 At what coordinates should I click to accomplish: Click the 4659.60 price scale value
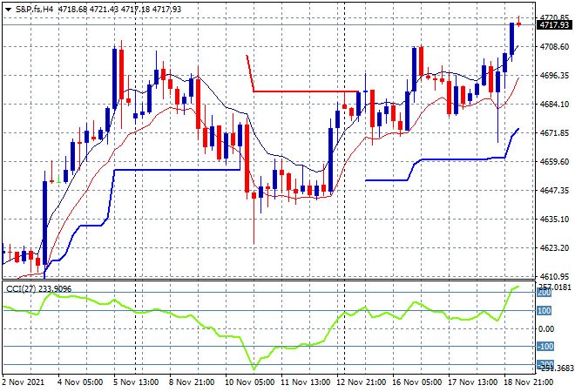(x=554, y=161)
